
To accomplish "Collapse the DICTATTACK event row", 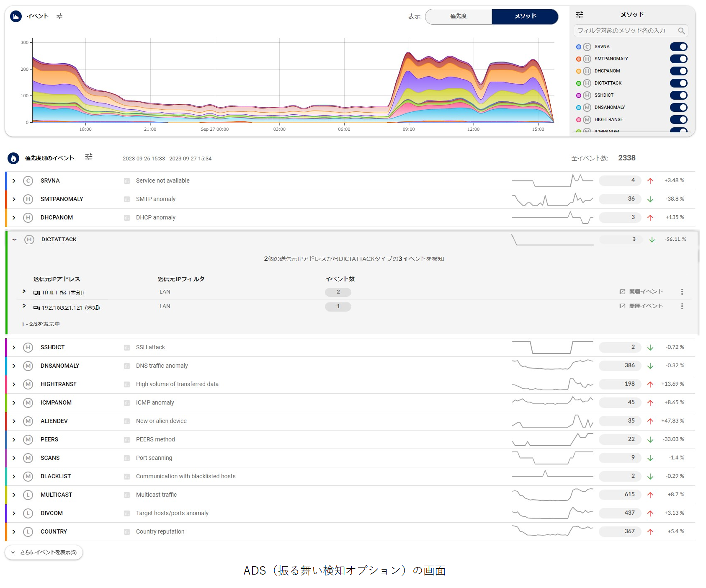I will tap(15, 240).
